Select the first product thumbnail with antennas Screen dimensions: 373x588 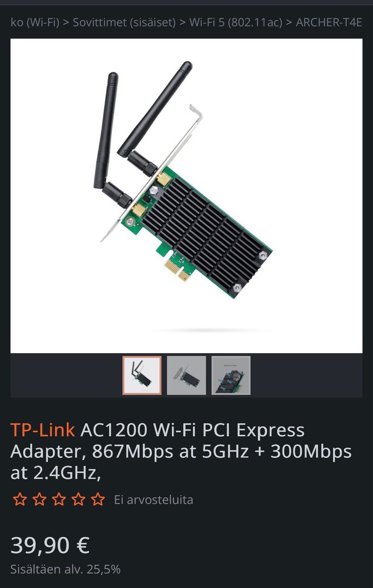tap(142, 375)
